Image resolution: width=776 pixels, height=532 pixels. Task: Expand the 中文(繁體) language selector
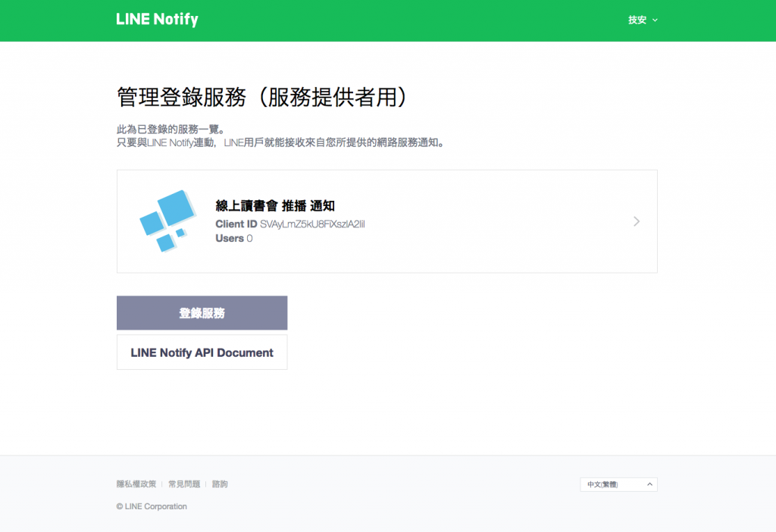(x=618, y=484)
